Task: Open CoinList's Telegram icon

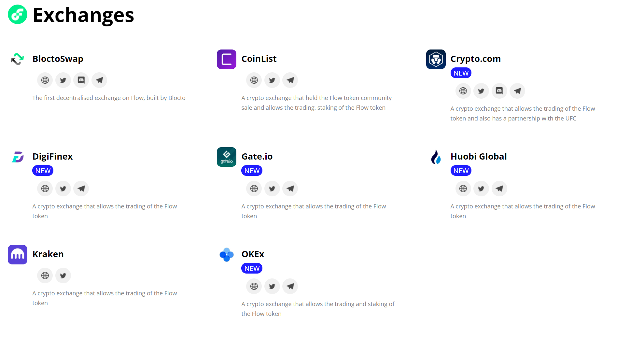Action: point(290,80)
